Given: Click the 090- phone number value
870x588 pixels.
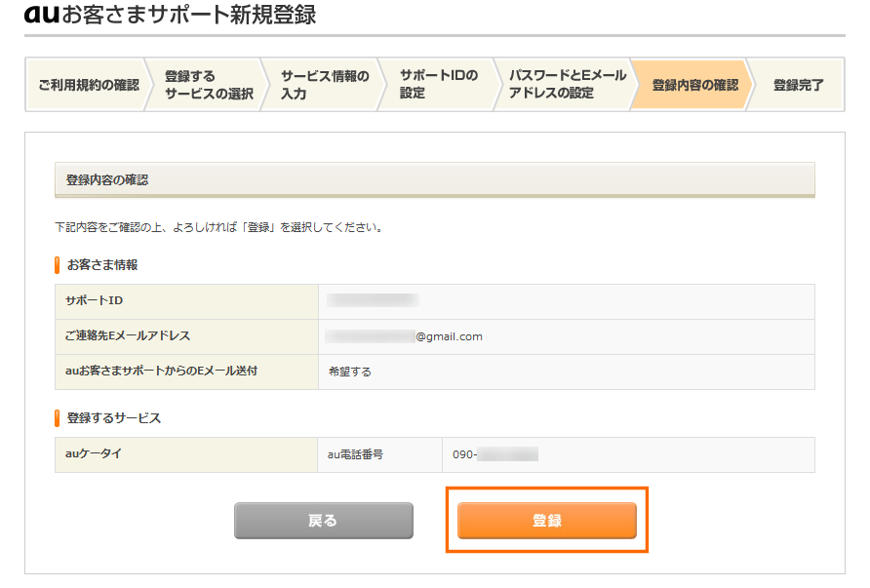Looking at the screenshot, I should click(x=495, y=454).
